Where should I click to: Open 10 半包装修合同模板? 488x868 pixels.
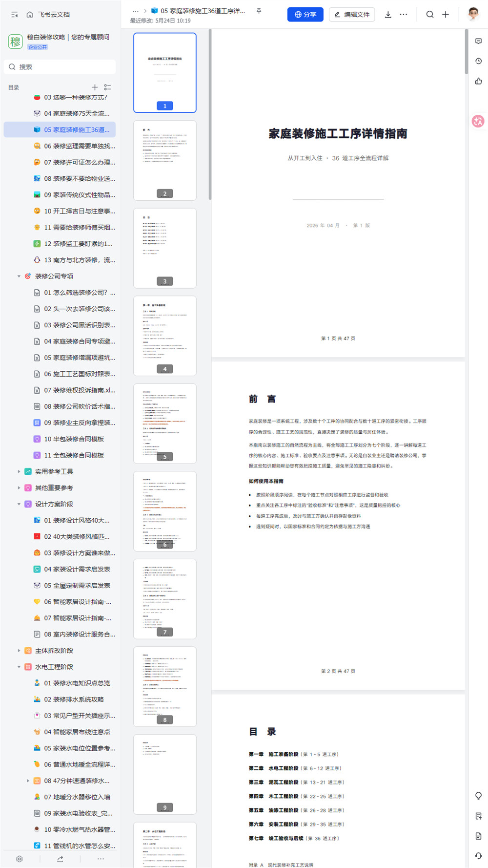point(60,439)
